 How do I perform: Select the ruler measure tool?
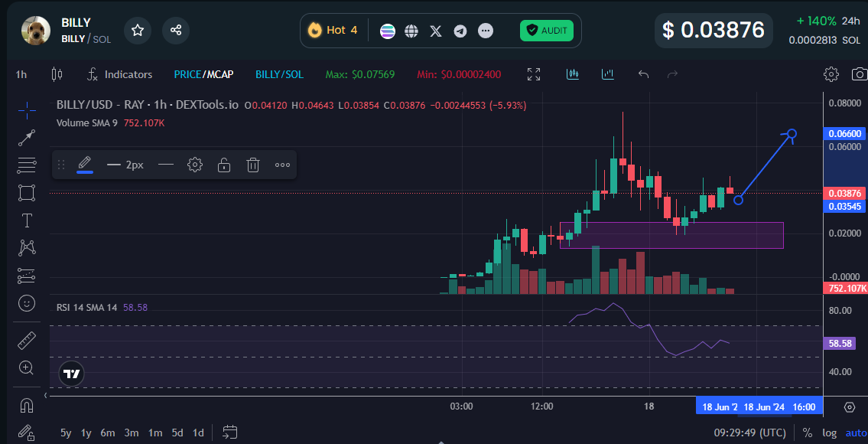27,341
